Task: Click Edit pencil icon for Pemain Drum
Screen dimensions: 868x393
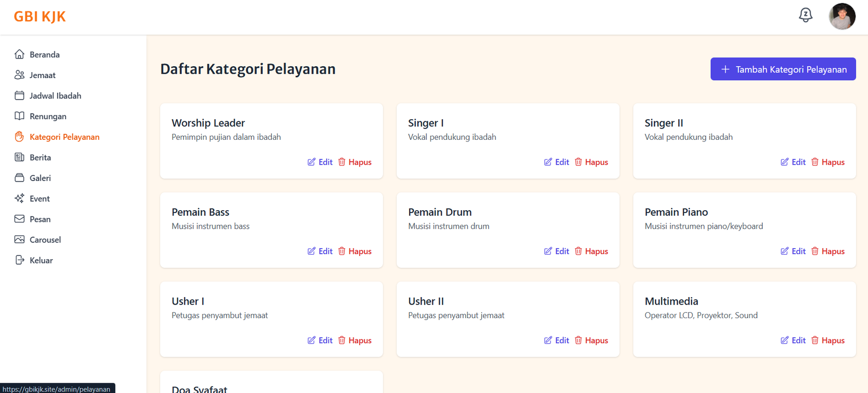Action: pyautogui.click(x=548, y=251)
